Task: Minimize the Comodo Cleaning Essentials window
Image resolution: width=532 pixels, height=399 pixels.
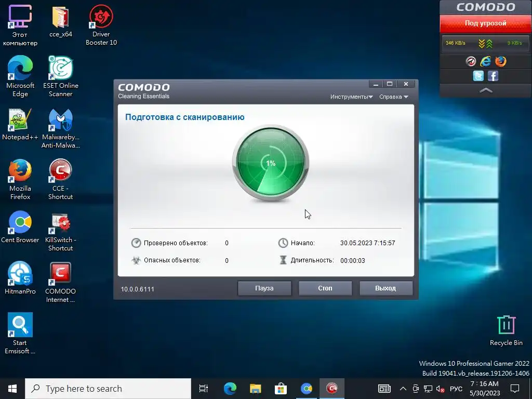Action: tap(376, 84)
